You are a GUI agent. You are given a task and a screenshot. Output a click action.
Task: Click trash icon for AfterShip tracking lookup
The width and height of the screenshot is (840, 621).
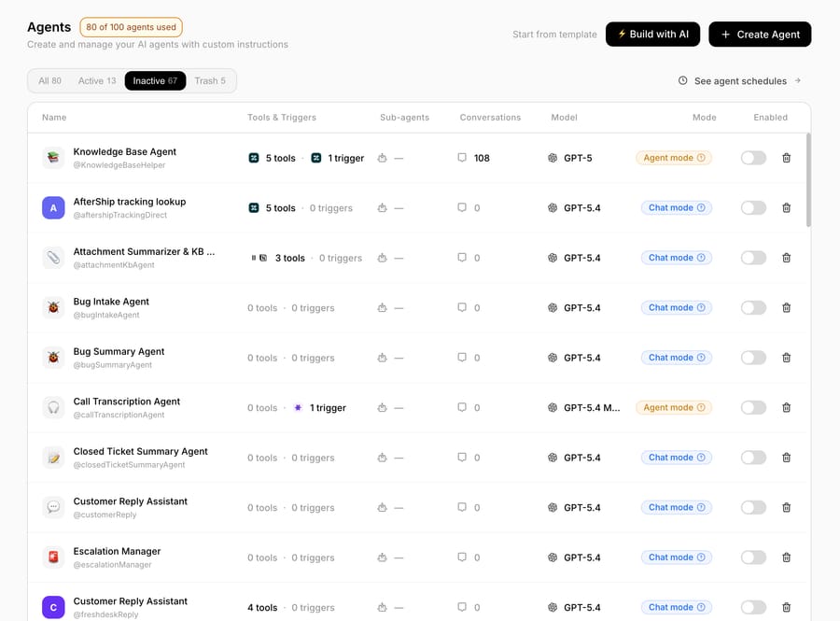point(786,208)
